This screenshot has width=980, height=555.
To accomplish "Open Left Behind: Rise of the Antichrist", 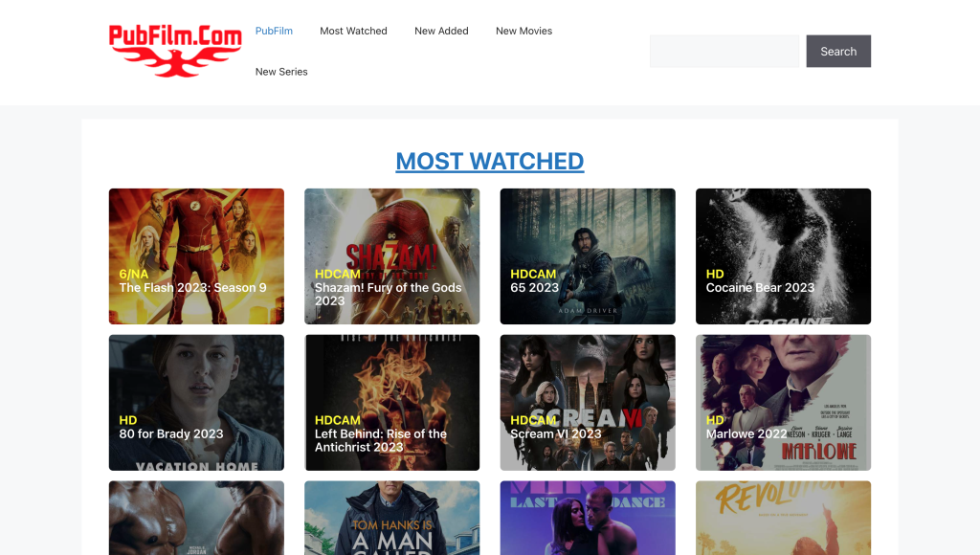I will (391, 402).
